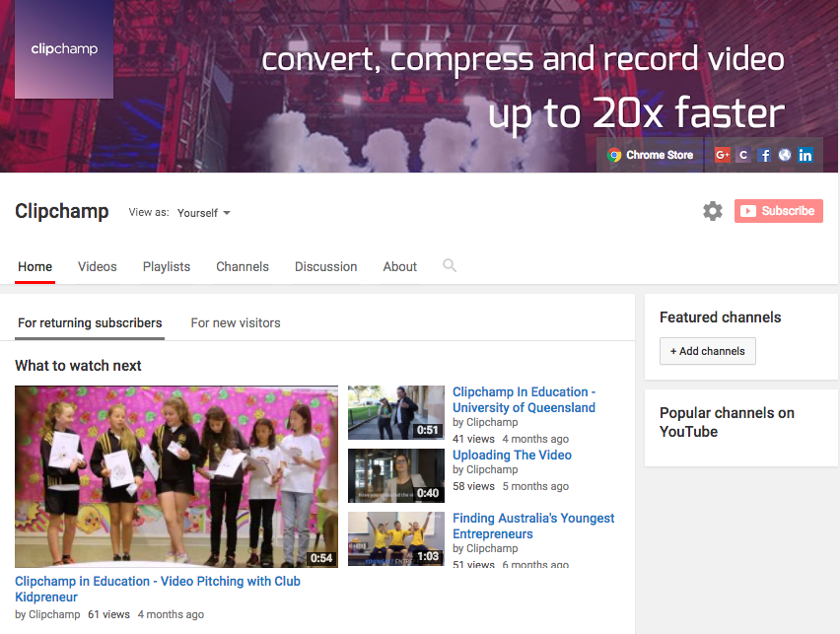Go to the Playlists tab

coord(166,267)
